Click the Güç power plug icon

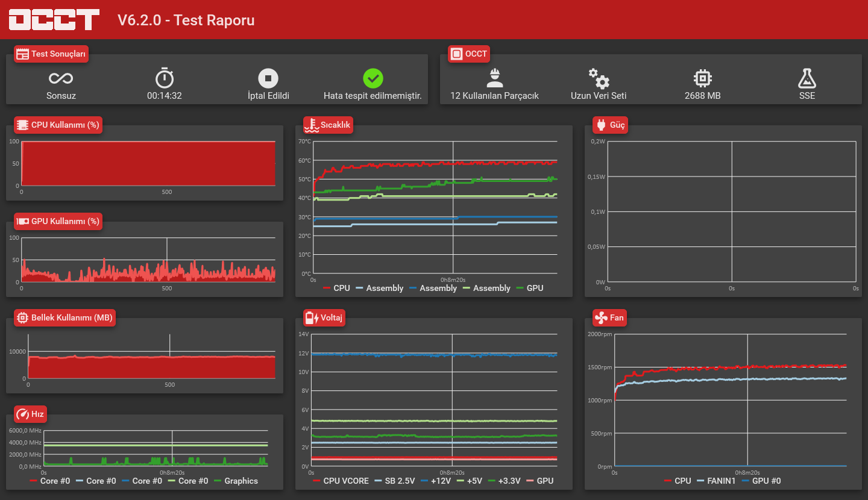coord(601,125)
